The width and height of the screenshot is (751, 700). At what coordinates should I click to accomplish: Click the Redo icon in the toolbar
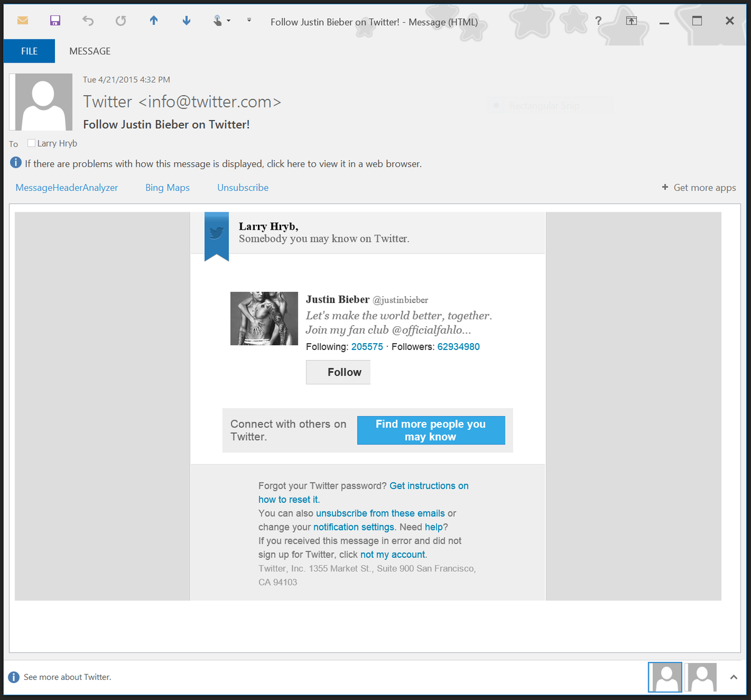121,21
